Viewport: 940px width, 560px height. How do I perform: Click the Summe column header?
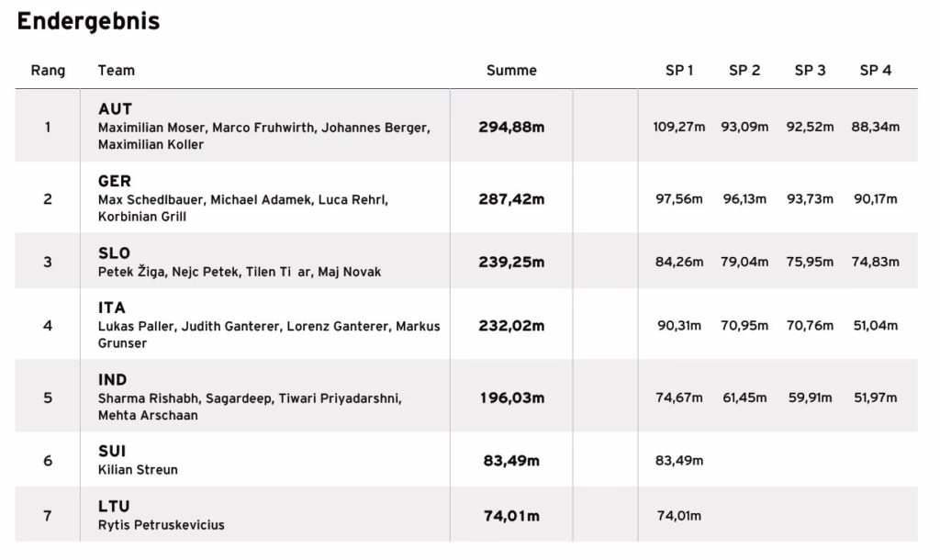pos(511,71)
